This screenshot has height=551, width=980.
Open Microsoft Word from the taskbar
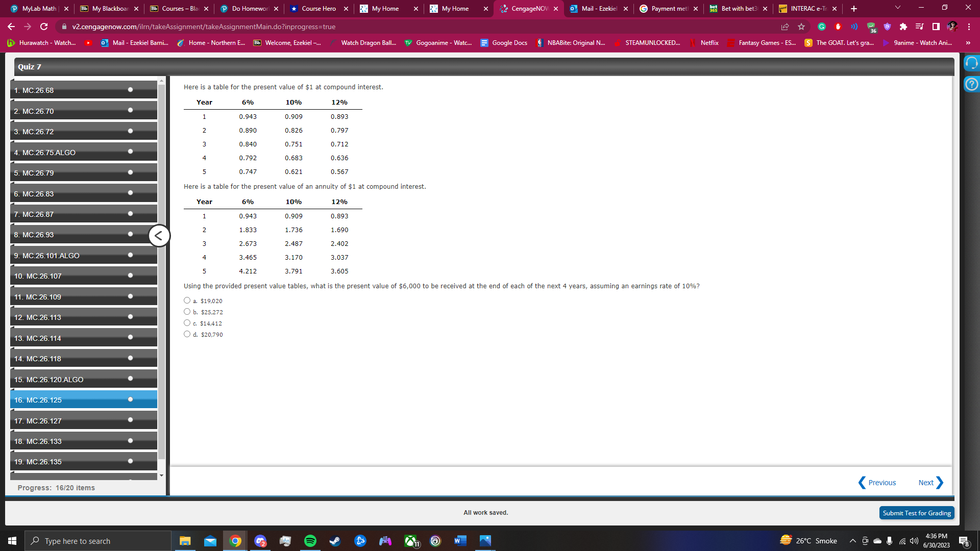[x=460, y=541]
